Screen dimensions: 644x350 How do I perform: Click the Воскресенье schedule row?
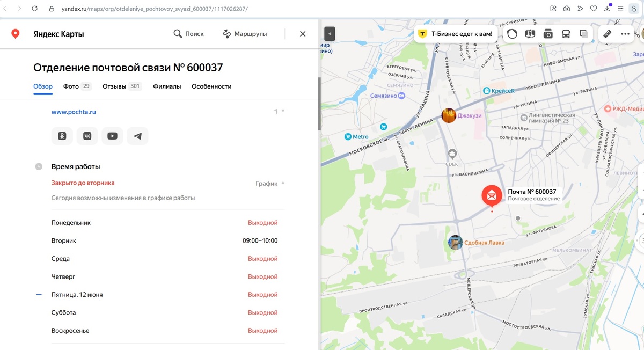[165, 331]
